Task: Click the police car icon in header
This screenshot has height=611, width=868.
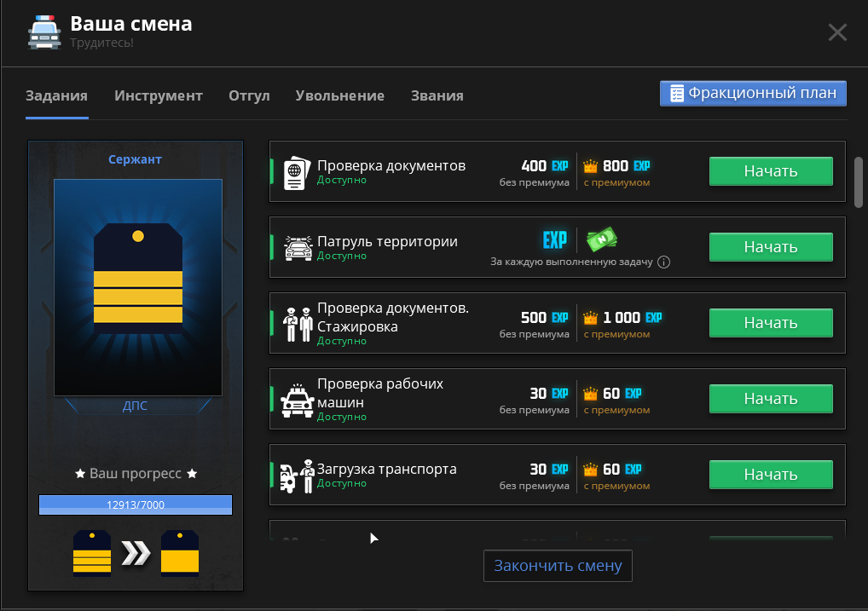Action: click(x=44, y=32)
